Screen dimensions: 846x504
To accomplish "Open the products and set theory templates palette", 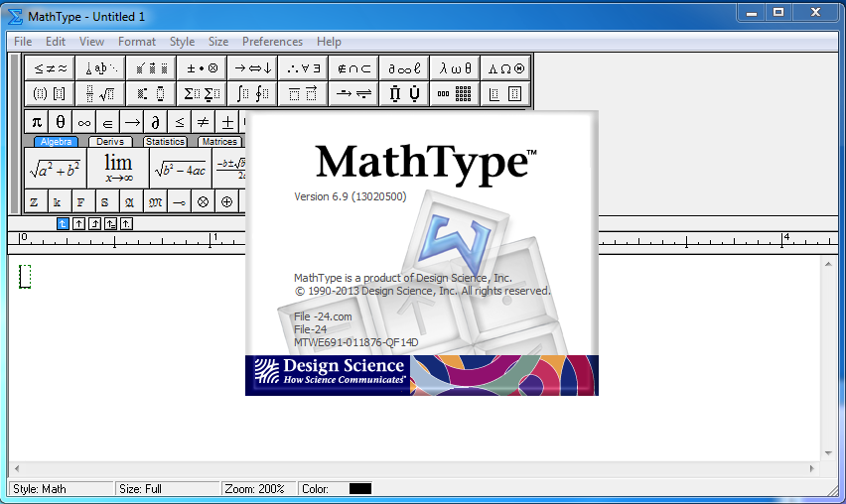I will (405, 93).
